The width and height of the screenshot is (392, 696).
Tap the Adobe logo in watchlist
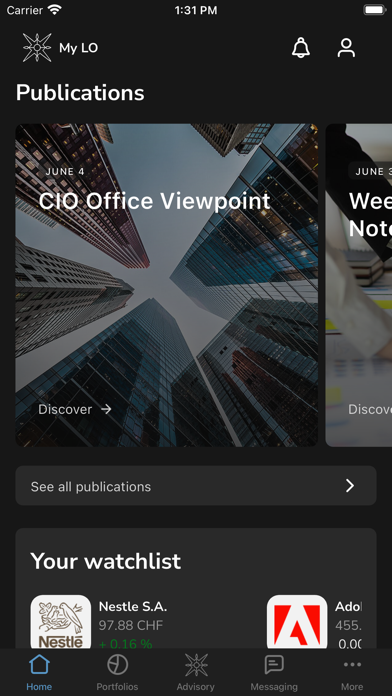tap(297, 622)
